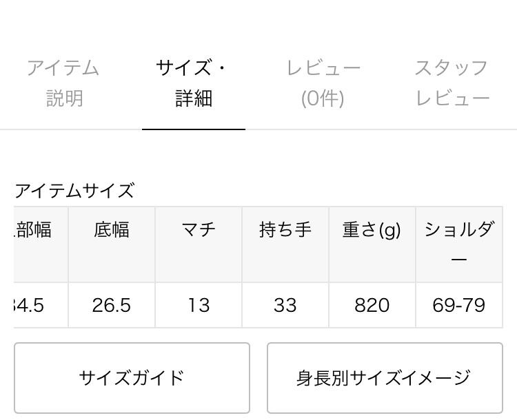The width and height of the screenshot is (517, 420).
Task: Select the マチ column header
Action: 199,231
